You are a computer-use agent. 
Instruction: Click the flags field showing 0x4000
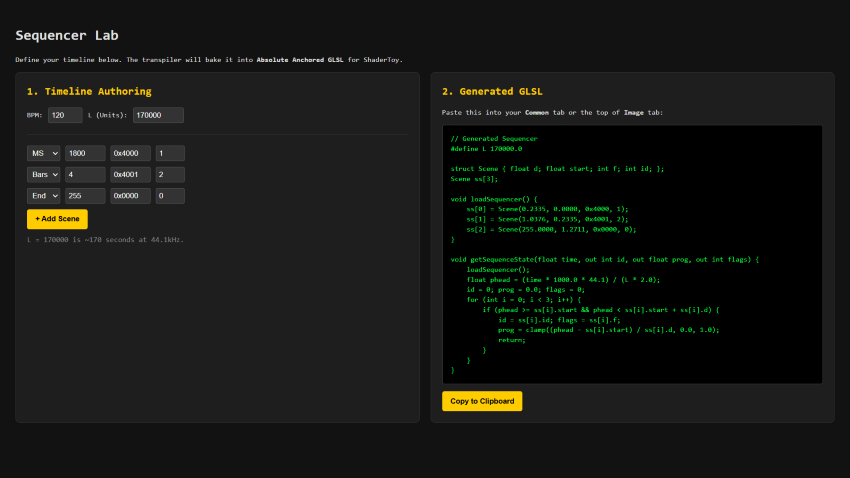[130, 153]
